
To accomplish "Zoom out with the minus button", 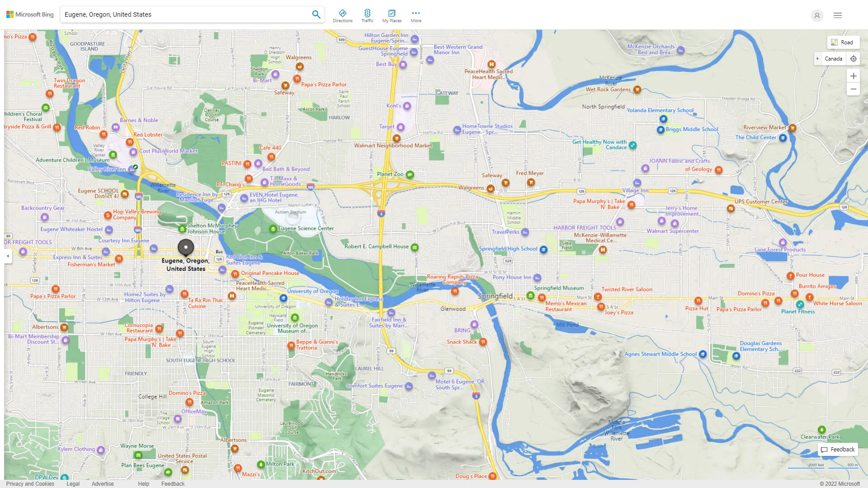I will tap(854, 89).
